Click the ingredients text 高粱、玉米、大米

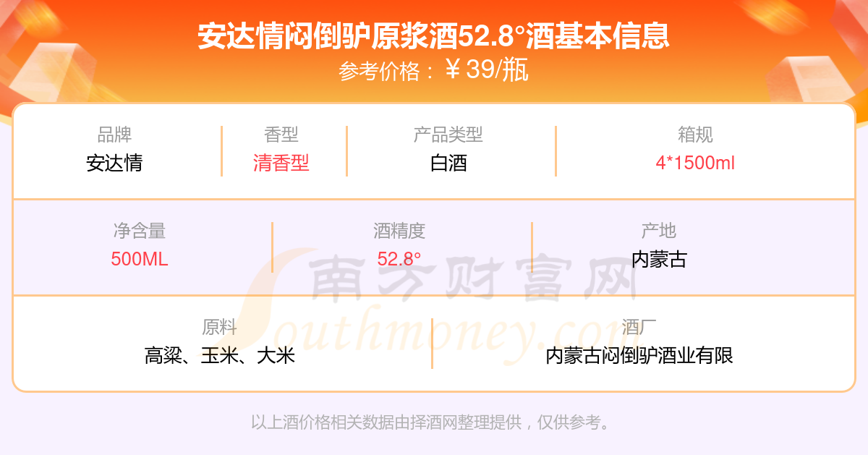[x=220, y=355]
